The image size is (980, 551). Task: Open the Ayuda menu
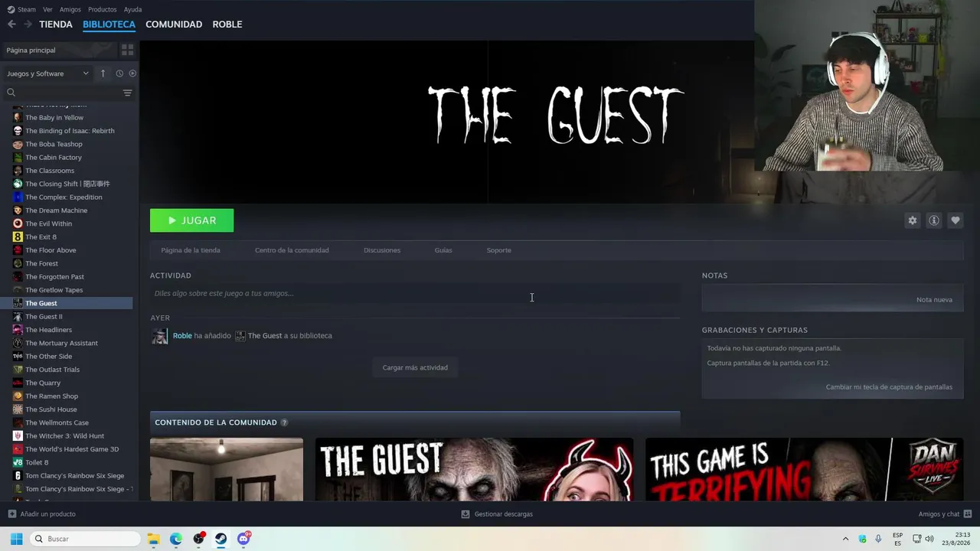coord(132,9)
